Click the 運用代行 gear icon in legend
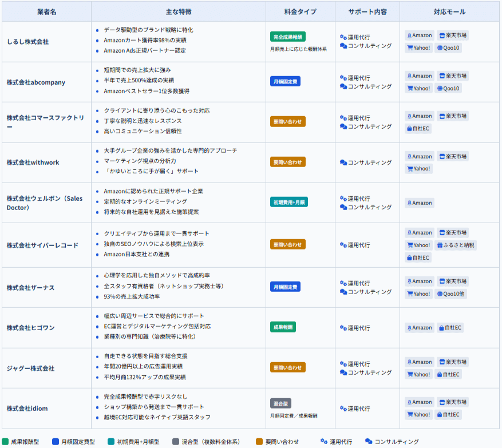This screenshot has height=448, width=502. [x=324, y=441]
